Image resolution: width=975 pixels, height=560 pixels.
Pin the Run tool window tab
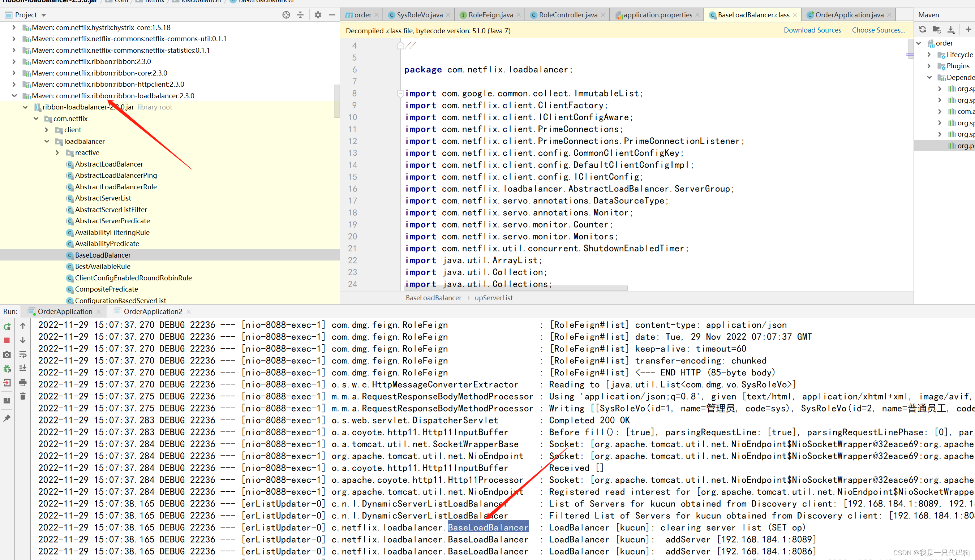(7, 419)
